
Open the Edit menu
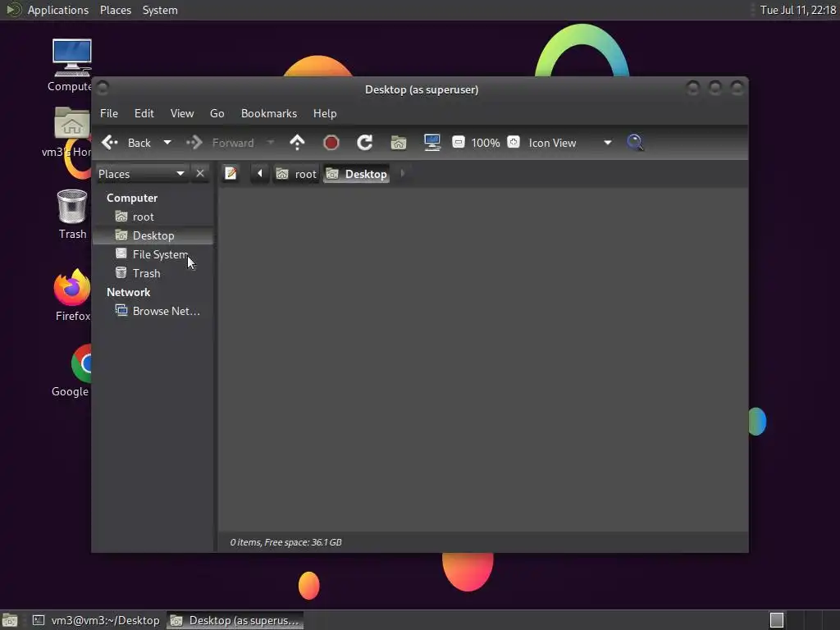coord(144,113)
